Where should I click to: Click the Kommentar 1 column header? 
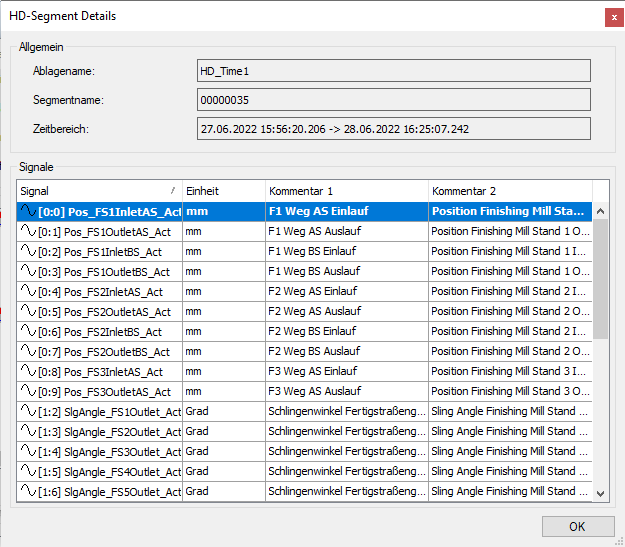coord(345,190)
